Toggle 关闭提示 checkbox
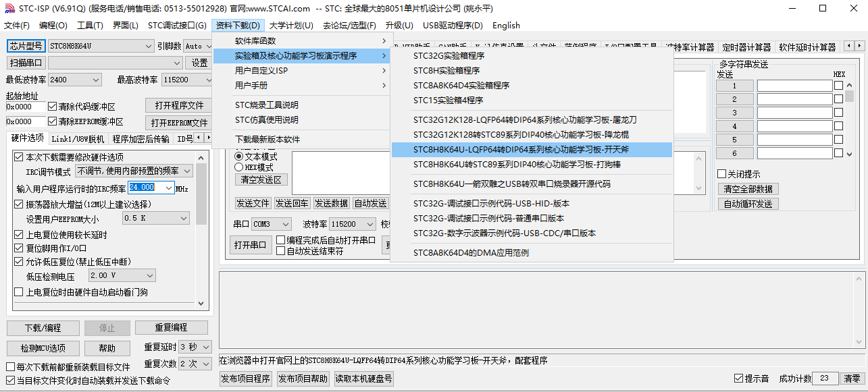Viewport: 868px width, 392px height. 721,174
